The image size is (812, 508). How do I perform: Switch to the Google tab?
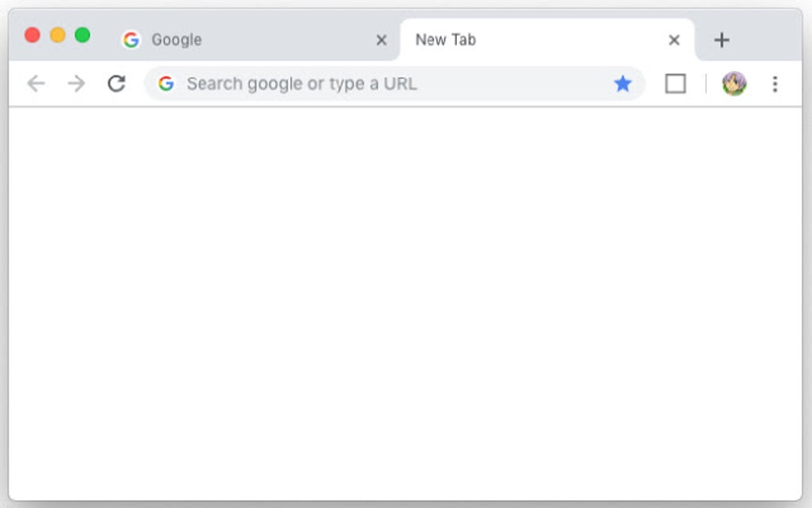tap(239, 40)
